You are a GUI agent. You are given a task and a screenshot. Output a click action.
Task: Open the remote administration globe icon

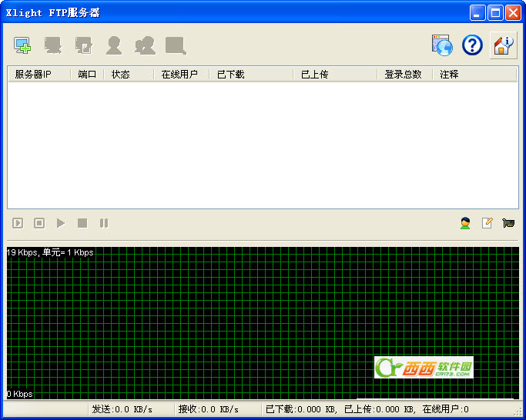tap(442, 45)
